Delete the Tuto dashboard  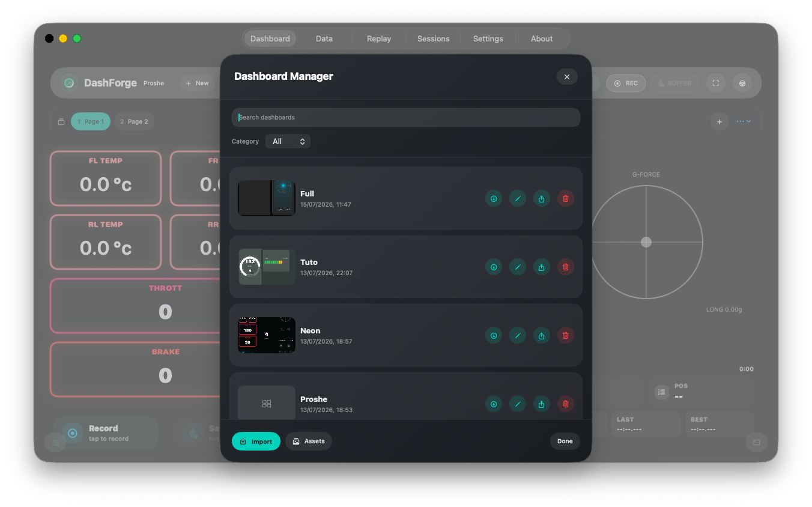click(566, 267)
